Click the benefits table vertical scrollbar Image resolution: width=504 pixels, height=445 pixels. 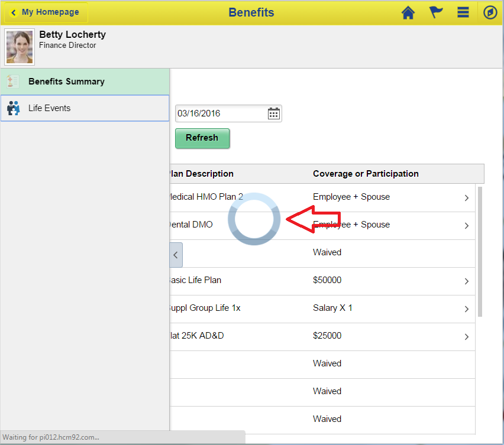click(x=480, y=252)
